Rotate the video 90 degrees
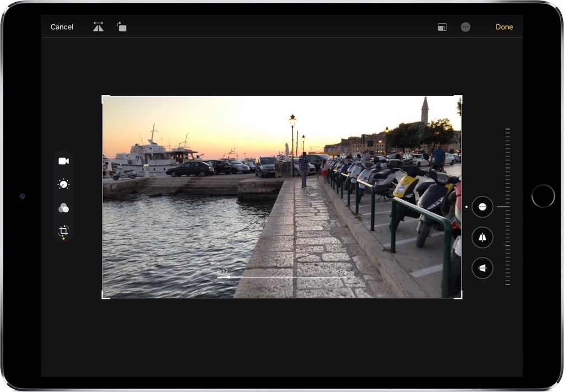 point(121,26)
